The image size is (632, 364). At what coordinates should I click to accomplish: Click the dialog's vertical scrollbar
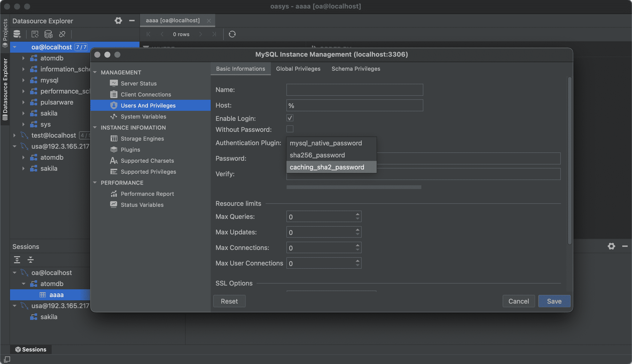(570, 160)
